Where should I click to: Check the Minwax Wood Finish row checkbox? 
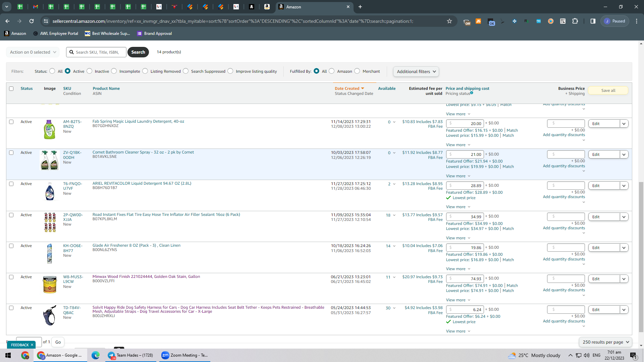(11, 277)
